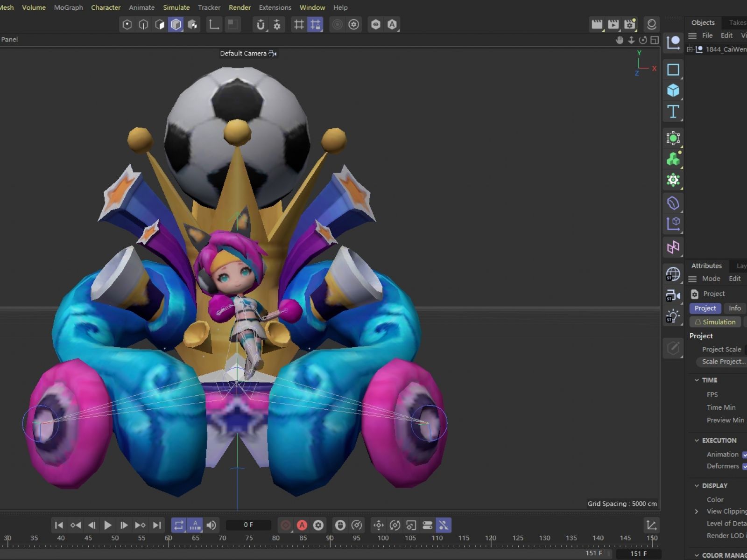
Task: Open the Render menu
Action: pyautogui.click(x=240, y=7)
